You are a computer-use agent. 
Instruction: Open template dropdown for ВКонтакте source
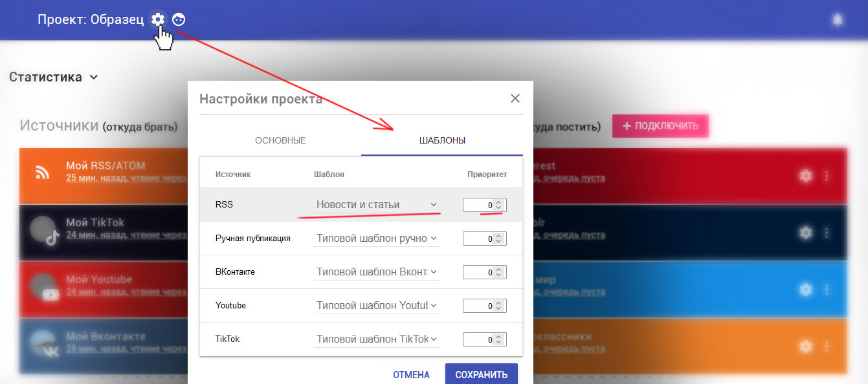376,272
